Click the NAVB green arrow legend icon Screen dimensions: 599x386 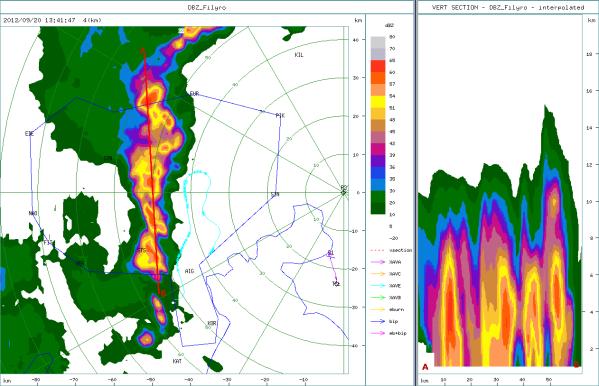tap(378, 298)
